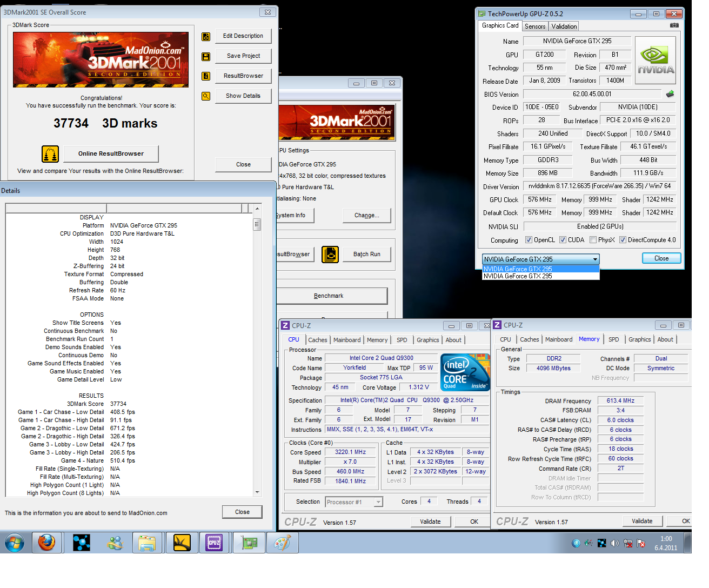Click the icon beside the ResultBrowser button
Screen dimensions: 709x588
(206, 76)
